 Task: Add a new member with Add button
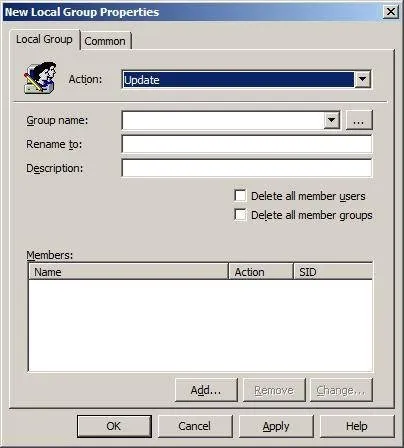[x=206, y=390]
